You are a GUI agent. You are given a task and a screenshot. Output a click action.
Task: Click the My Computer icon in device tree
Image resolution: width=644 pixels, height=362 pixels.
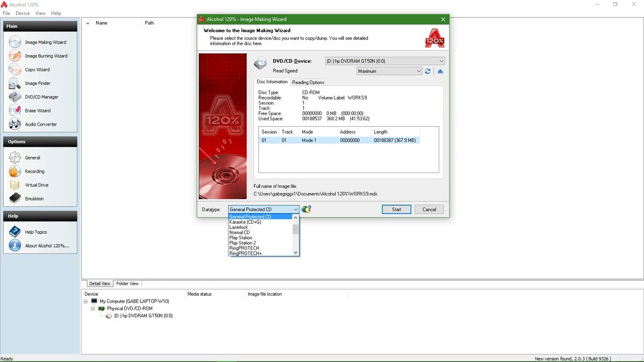tap(94, 301)
